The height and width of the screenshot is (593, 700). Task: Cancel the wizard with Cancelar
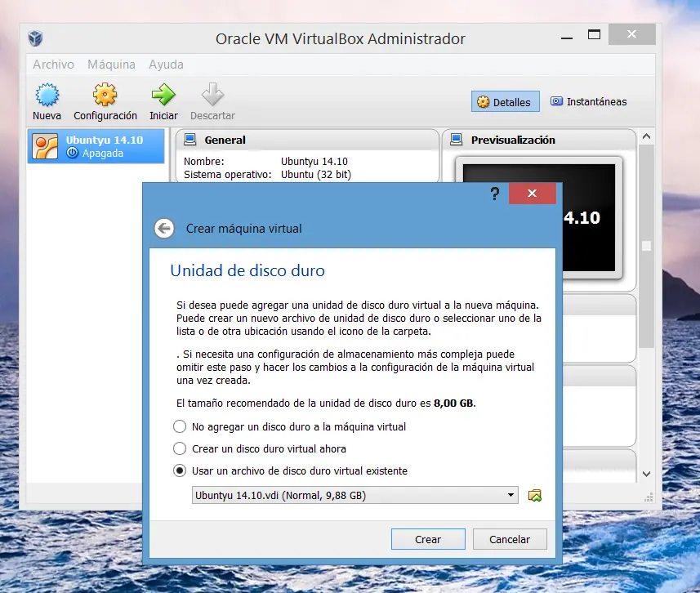pos(509,539)
